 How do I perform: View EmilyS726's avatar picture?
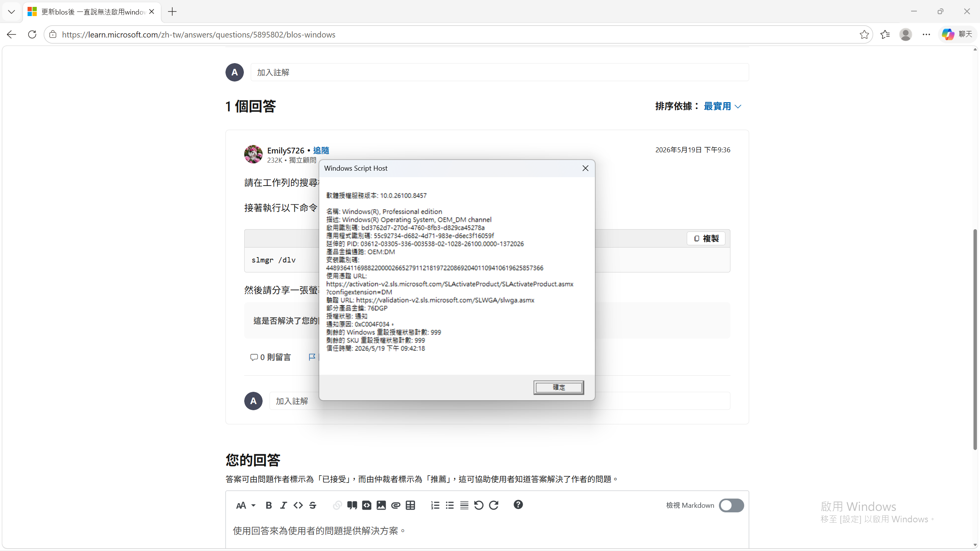coord(253,154)
